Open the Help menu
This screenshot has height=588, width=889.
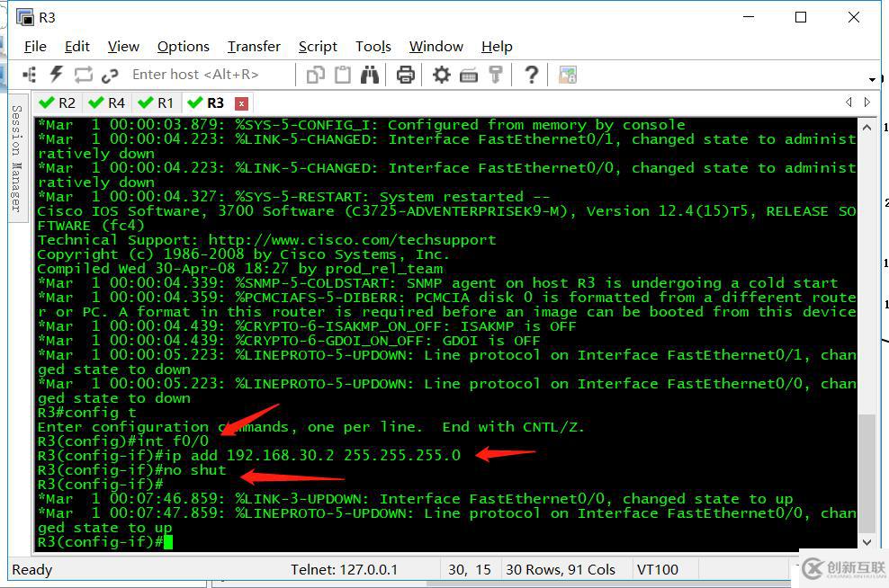(x=497, y=47)
